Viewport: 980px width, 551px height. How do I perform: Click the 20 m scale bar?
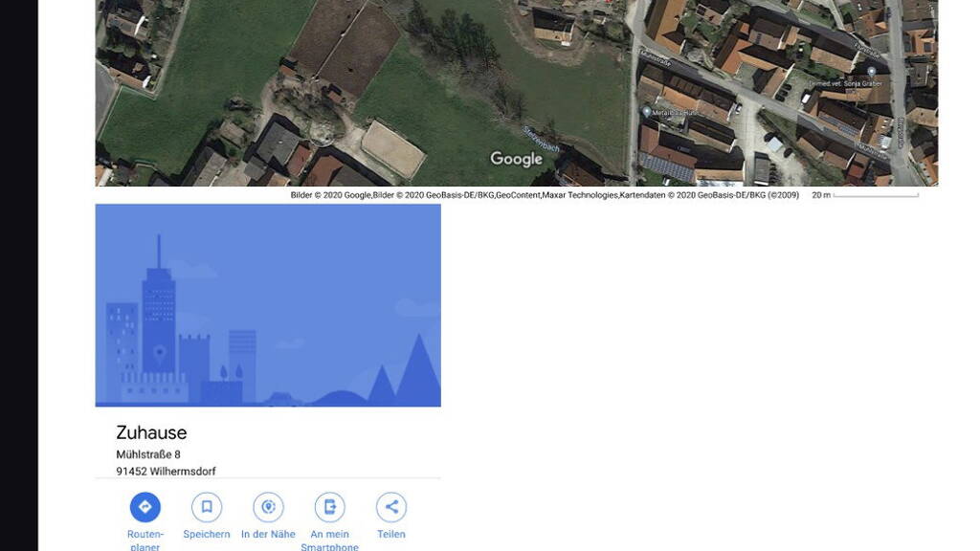874,195
